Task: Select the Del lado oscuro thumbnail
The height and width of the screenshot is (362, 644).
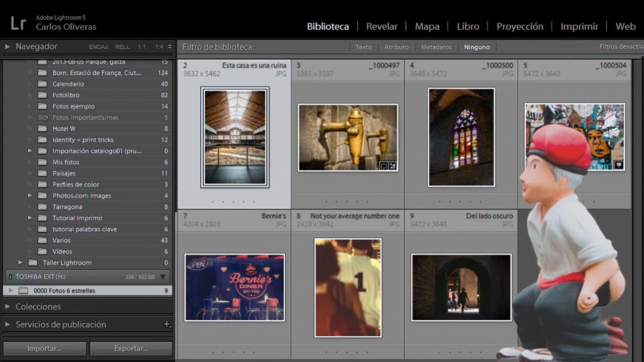Action: pyautogui.click(x=461, y=287)
